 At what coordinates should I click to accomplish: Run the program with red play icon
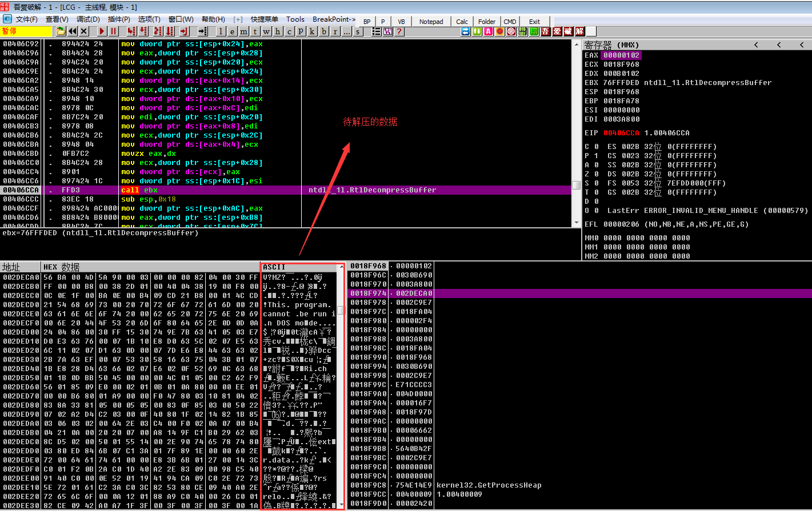pyautogui.click(x=102, y=31)
